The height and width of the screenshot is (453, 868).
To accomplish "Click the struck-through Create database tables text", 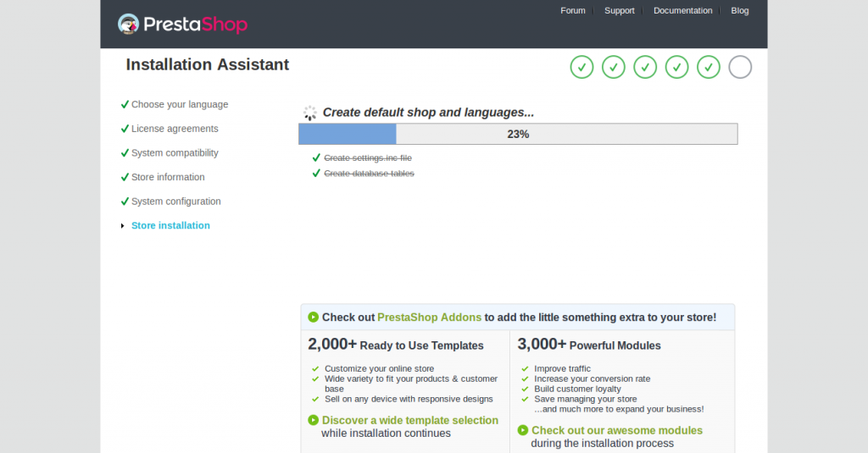I will 369,173.
